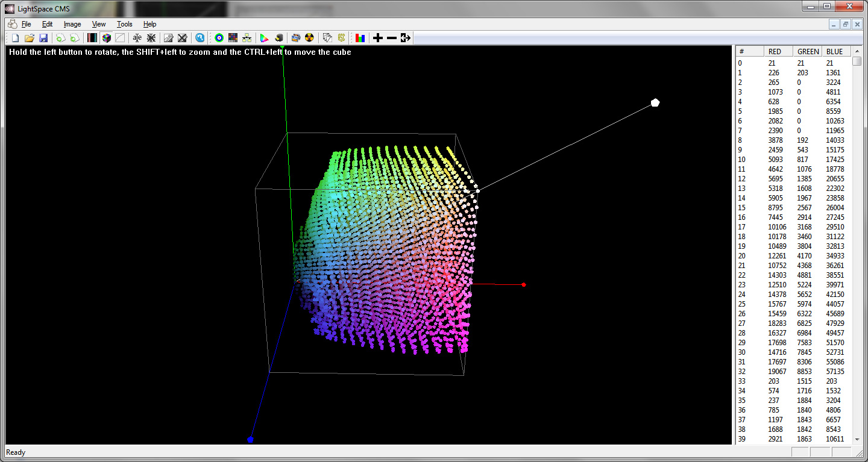Click the crossed-out image icon
The width and height of the screenshot is (868, 462).
coord(183,38)
